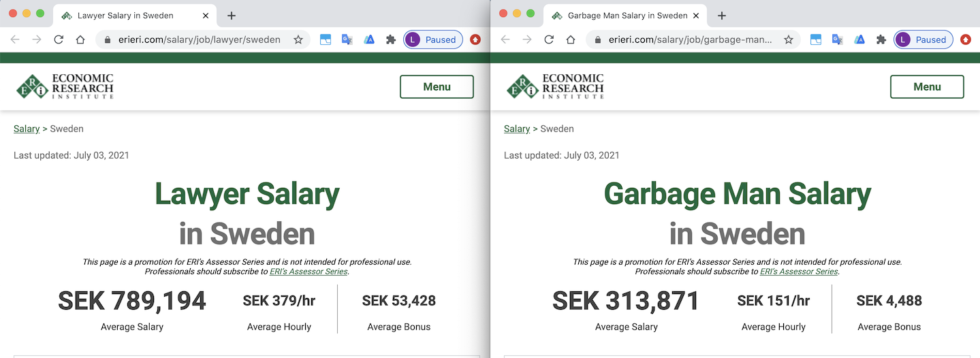The height and width of the screenshot is (358, 980).
Task: Click the red update icon in right window
Action: click(966, 39)
